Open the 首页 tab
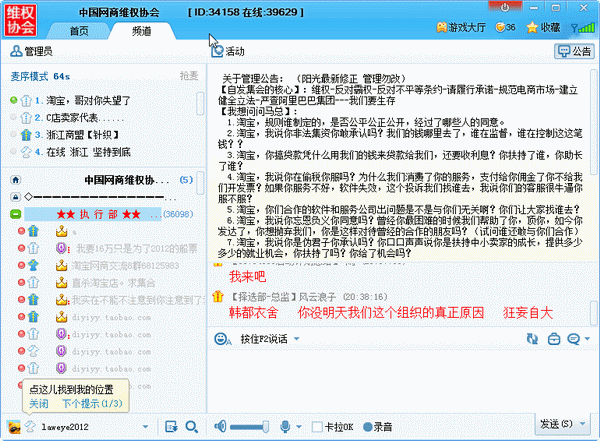 pyautogui.click(x=78, y=31)
